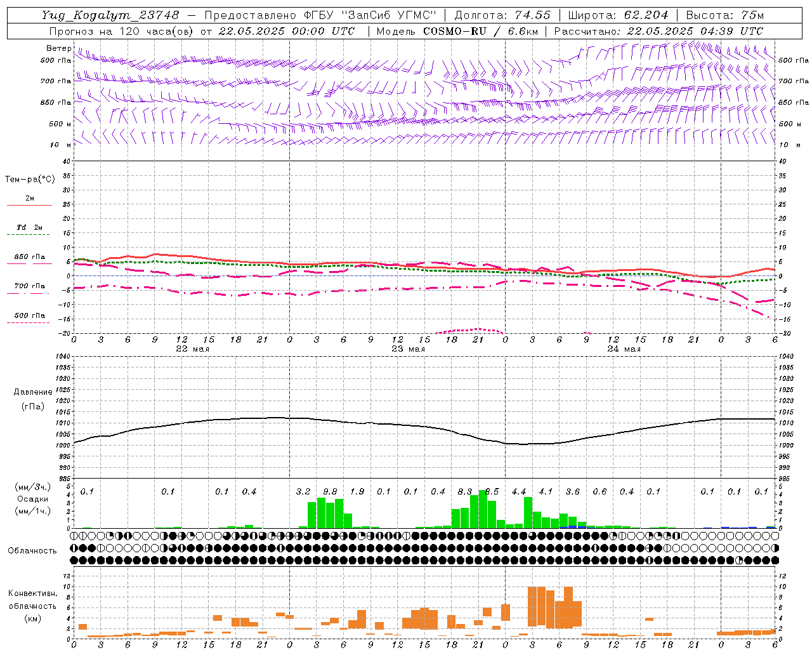Viewport: 812px width, 650px height.
Task: Click the Конвективн. облачность label
Action: pyautogui.click(x=32, y=599)
